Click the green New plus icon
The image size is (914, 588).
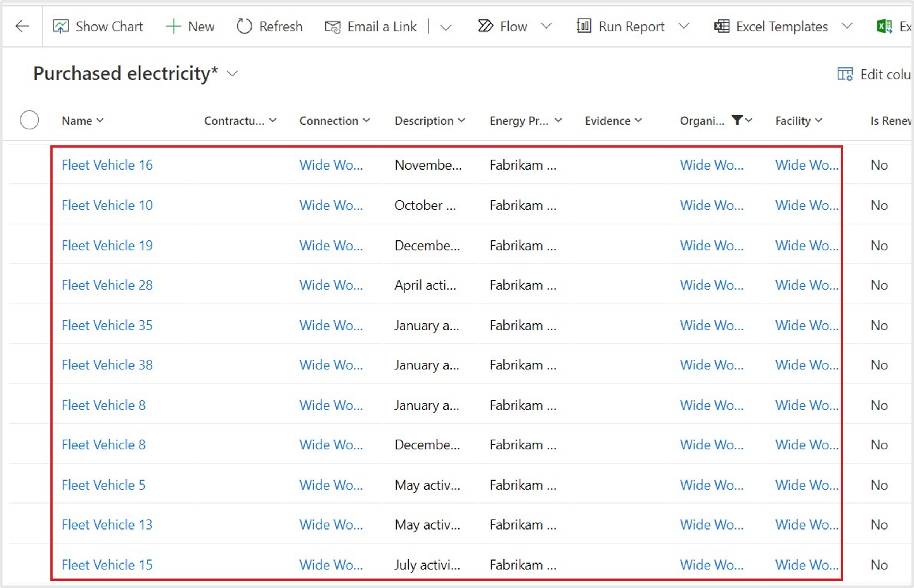click(x=173, y=26)
